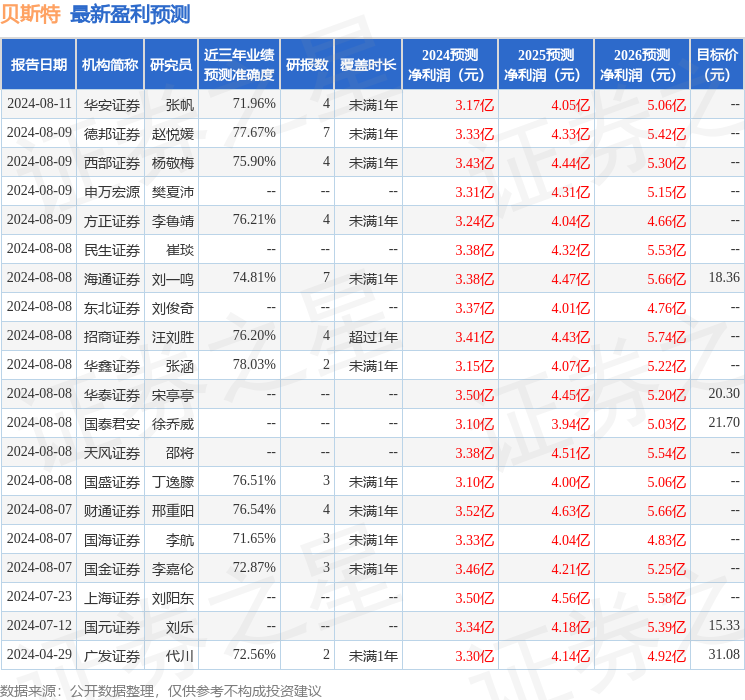Click the 广发证券 institution cell
This screenshot has height=700, width=745.
[112, 656]
